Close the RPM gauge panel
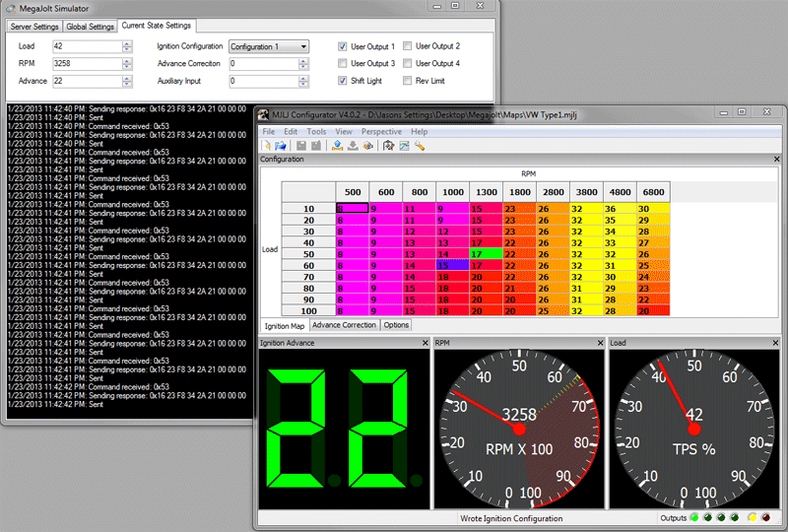788x532 pixels. coord(600,343)
